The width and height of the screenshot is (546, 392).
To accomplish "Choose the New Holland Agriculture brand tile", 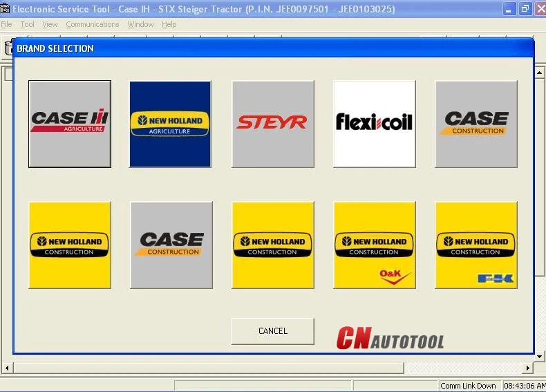I will [x=170, y=124].
